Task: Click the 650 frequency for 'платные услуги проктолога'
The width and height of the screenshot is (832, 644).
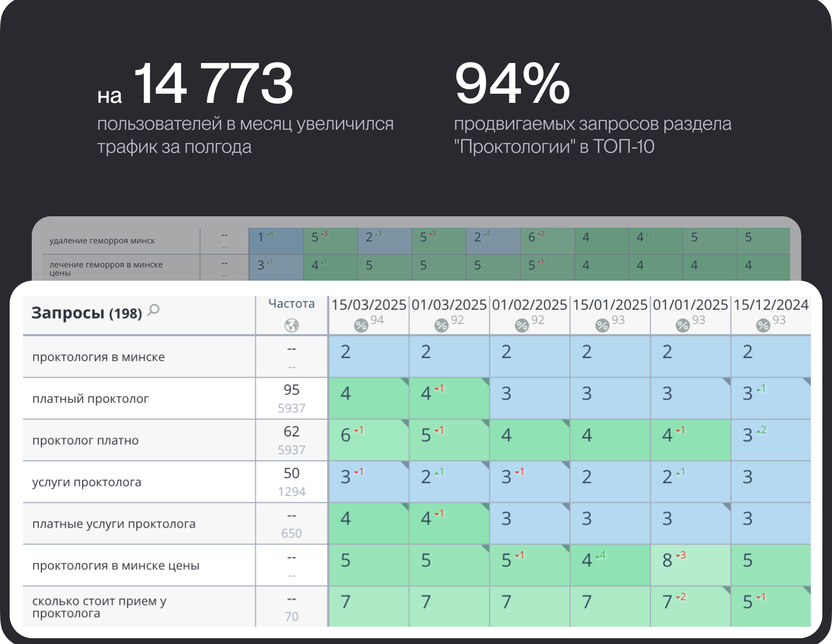Action: click(291, 533)
